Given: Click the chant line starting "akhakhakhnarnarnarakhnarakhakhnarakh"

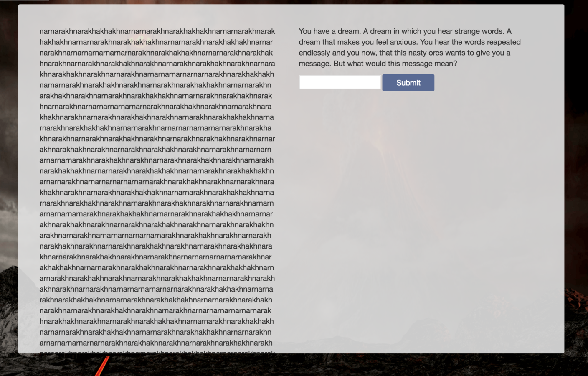Looking at the screenshot, I should pos(157,267).
